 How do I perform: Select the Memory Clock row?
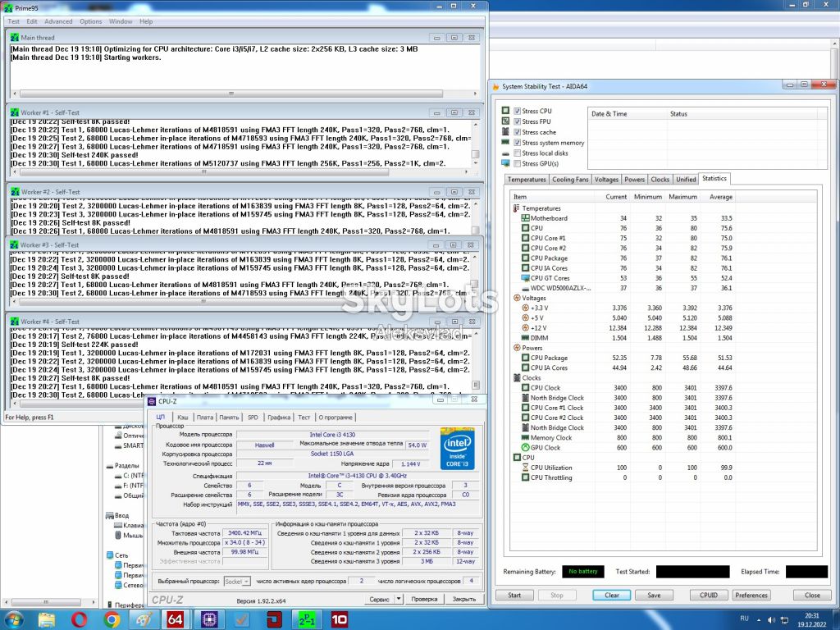click(x=623, y=437)
